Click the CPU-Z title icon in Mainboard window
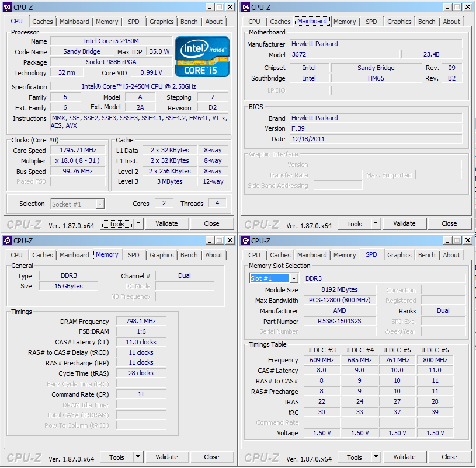This screenshot has height=468, width=476. point(245,7)
